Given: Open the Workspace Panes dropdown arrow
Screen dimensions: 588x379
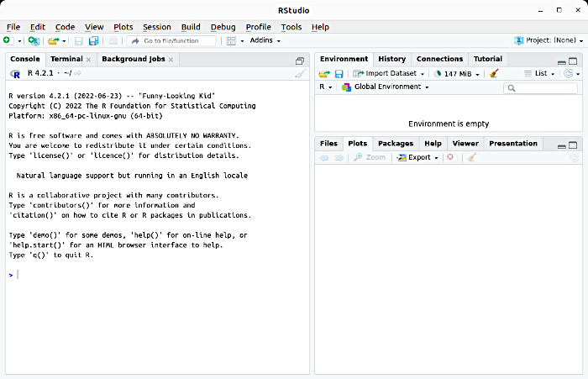Looking at the screenshot, I should pyautogui.click(x=242, y=41).
